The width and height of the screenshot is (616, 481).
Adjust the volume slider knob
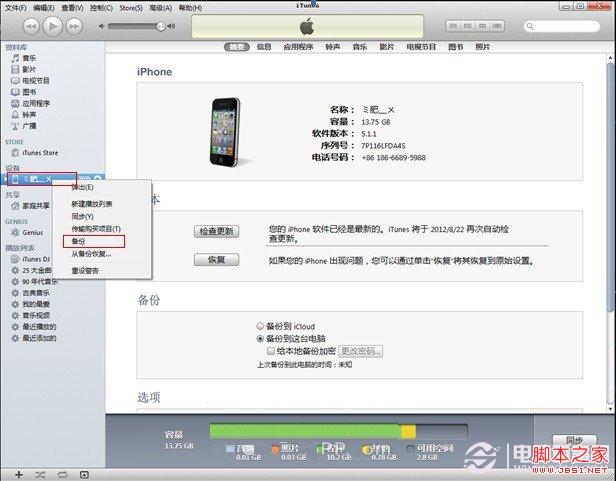point(160,26)
